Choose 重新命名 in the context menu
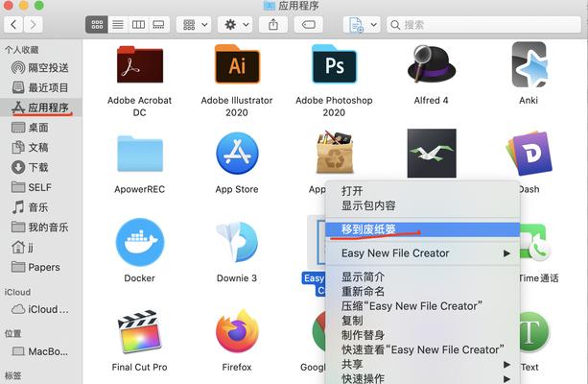 (422, 291)
